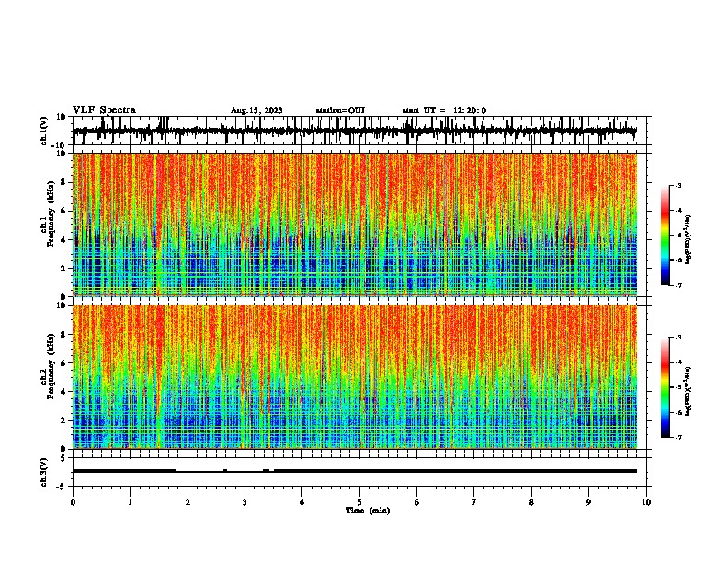Screen dimensions: 728x563
Task: Click the ch.2 spectrogram color scale bar
Action: pos(665,387)
